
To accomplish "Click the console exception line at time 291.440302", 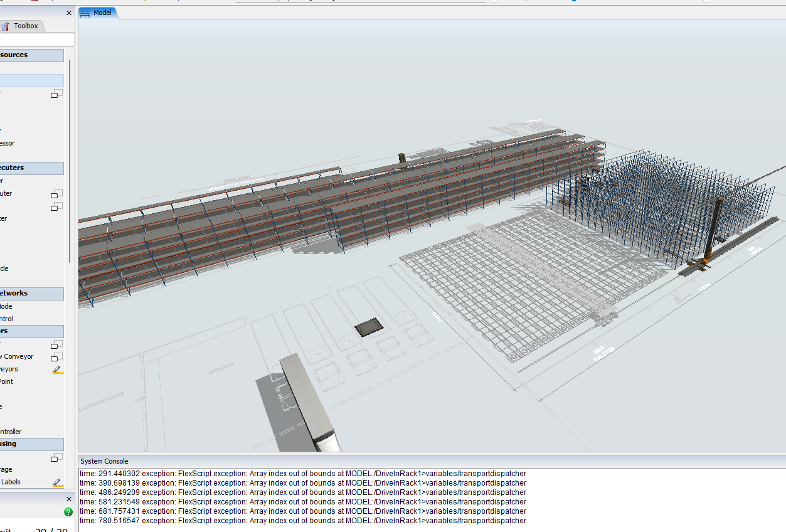I will [302, 474].
